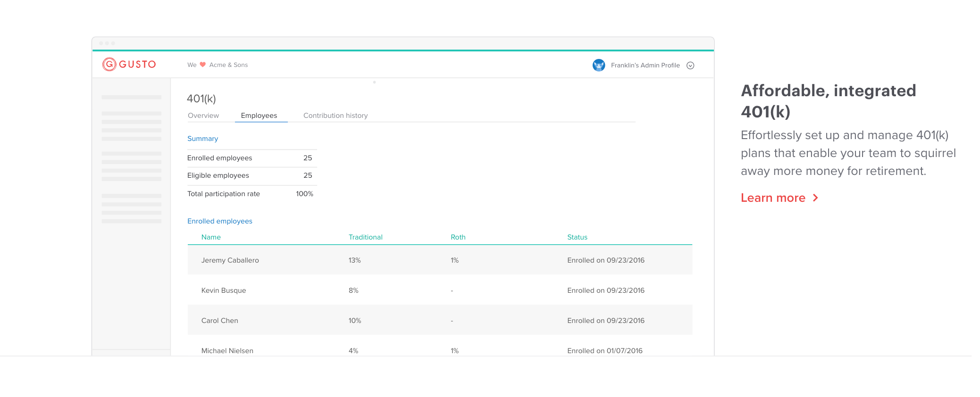Switch to Contribution history tab
Image resolution: width=980 pixels, height=397 pixels.
pos(335,116)
